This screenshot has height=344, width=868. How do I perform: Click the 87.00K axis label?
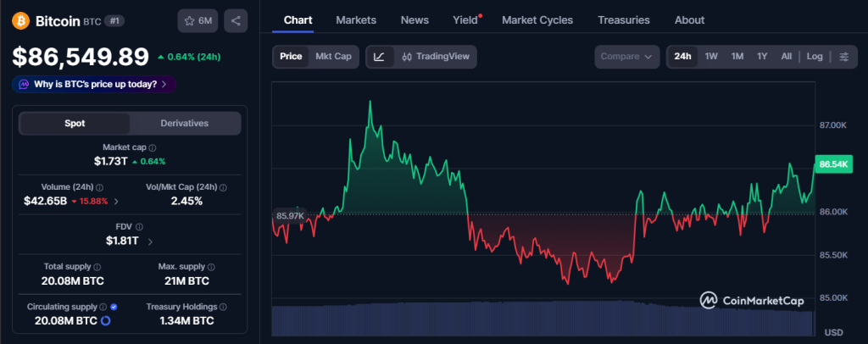[833, 125]
